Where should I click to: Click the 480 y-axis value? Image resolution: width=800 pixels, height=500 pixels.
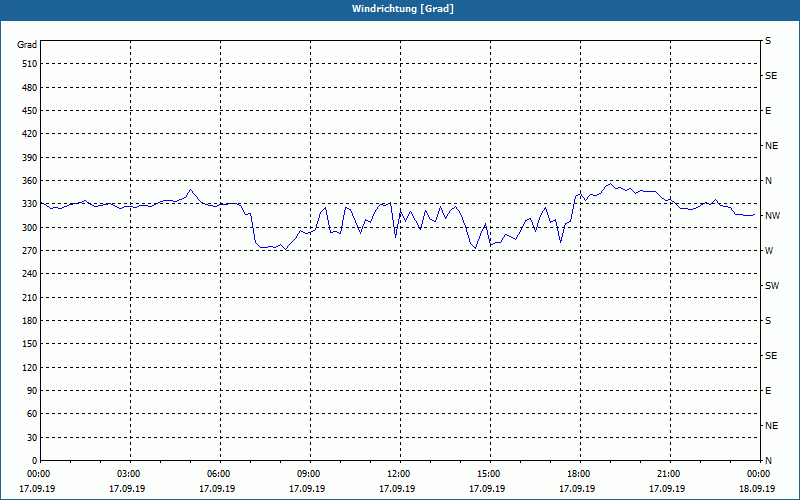[x=30, y=88]
